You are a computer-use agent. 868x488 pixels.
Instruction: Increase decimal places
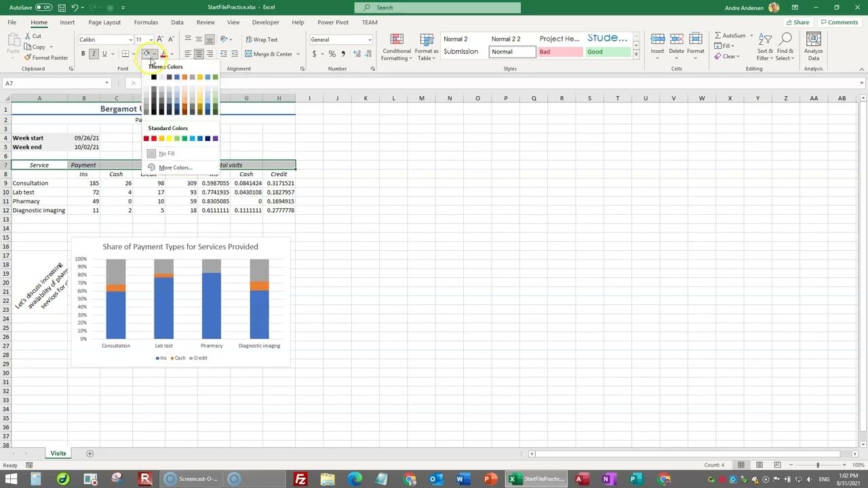coord(356,54)
